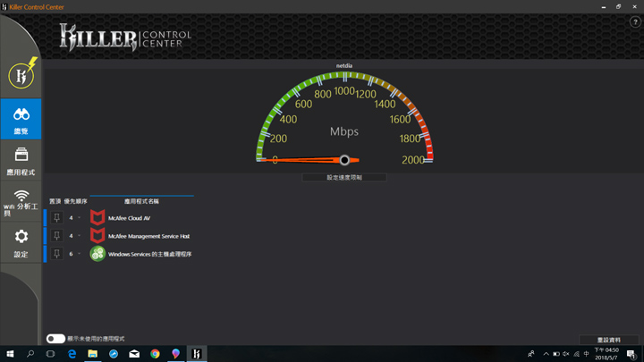Open the 總覽 overview tab with binoculars
The width and height of the screenshot is (644, 362).
pyautogui.click(x=21, y=119)
